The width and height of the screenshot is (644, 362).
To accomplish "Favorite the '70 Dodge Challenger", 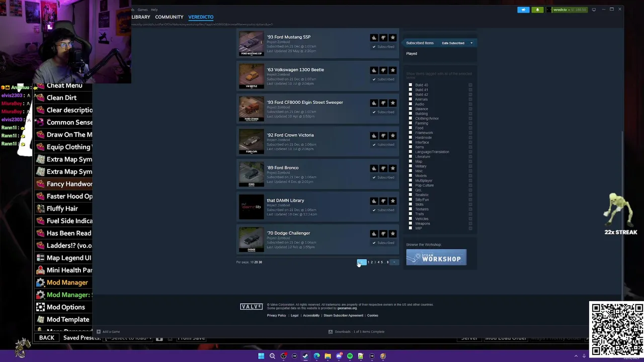I will (393, 234).
